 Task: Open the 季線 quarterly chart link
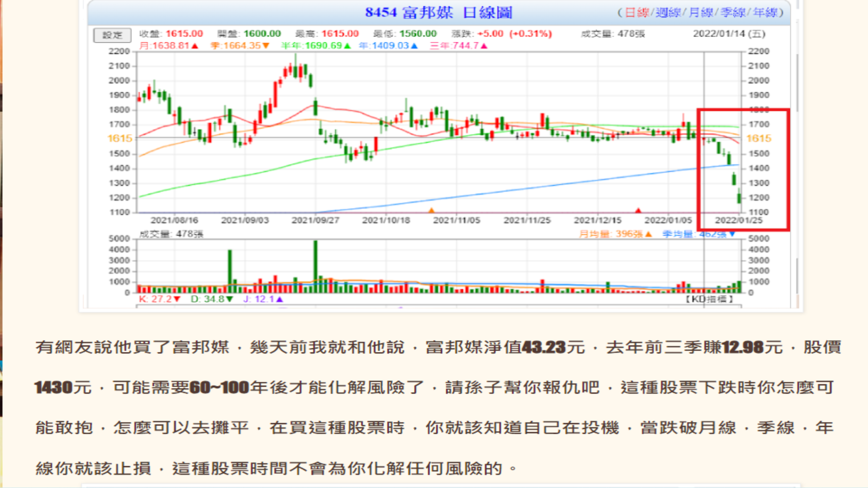(733, 13)
